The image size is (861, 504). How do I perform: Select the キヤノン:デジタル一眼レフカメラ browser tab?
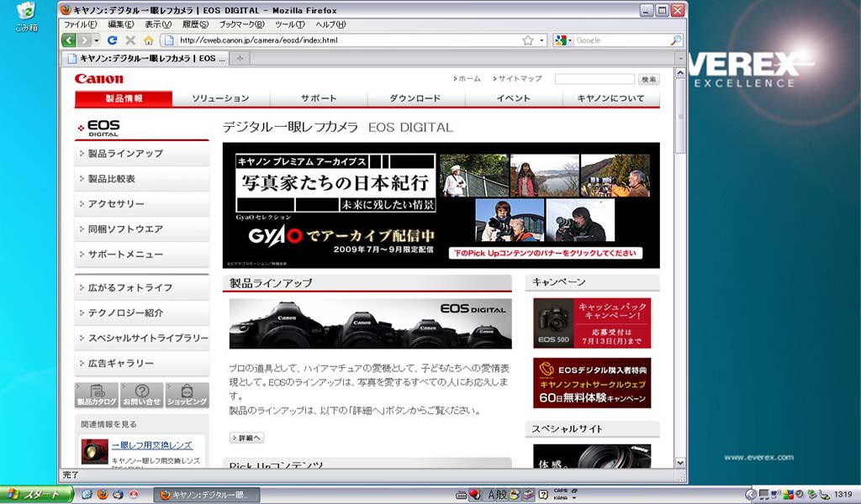coord(146,58)
